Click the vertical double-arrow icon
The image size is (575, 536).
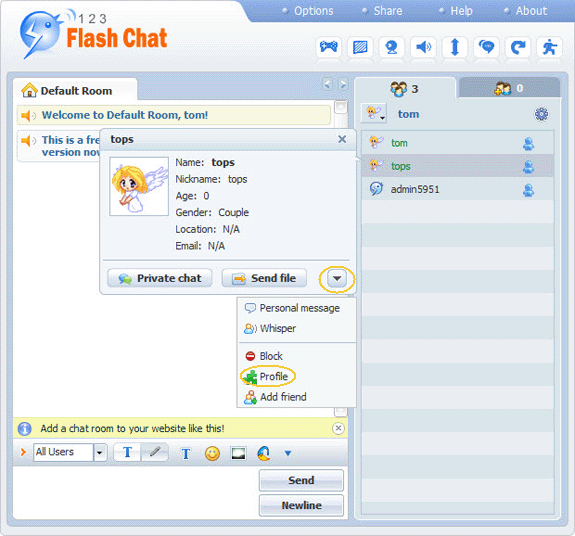(455, 47)
